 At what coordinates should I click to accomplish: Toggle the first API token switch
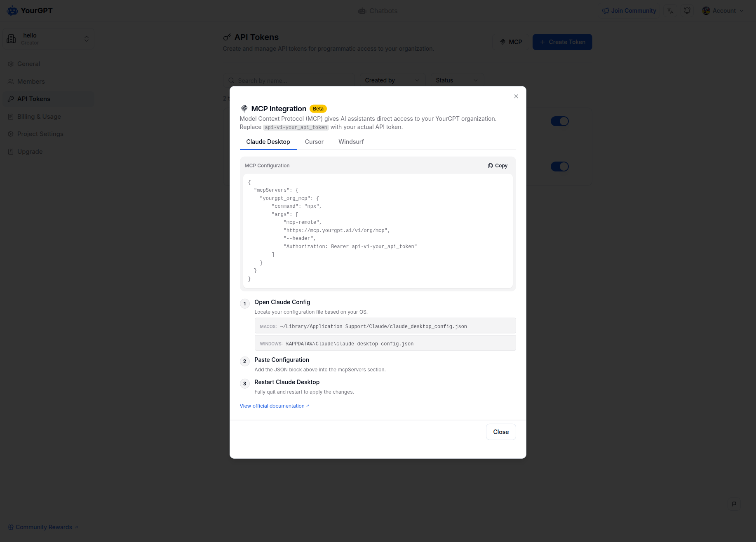click(559, 121)
